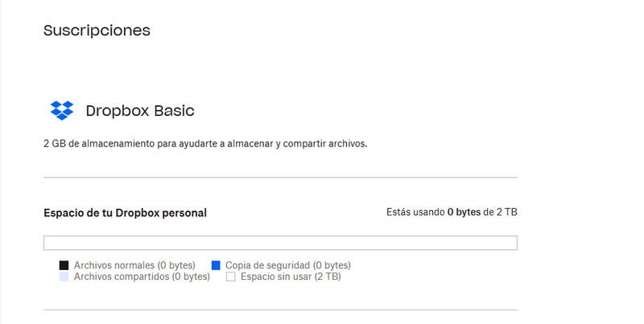Viewport: 644px width, 324px height.
Task: Click the 2 GB de almacenamiento description text
Action: (205, 144)
